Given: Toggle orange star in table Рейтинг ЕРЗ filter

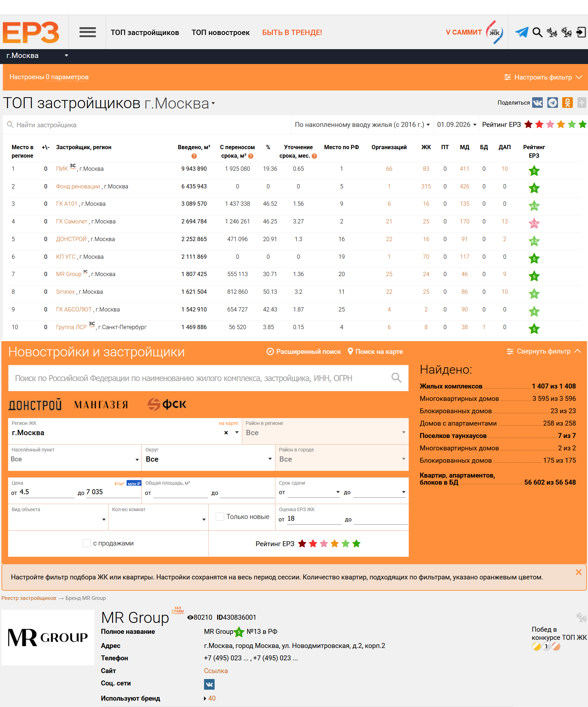Looking at the screenshot, I should pyautogui.click(x=561, y=124).
